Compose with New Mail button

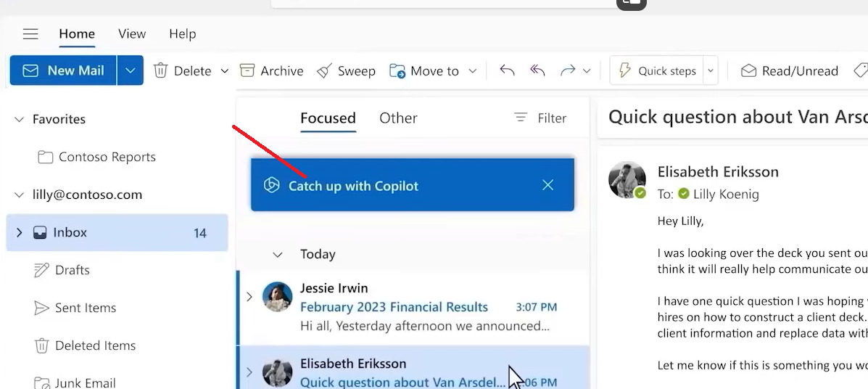tap(63, 70)
